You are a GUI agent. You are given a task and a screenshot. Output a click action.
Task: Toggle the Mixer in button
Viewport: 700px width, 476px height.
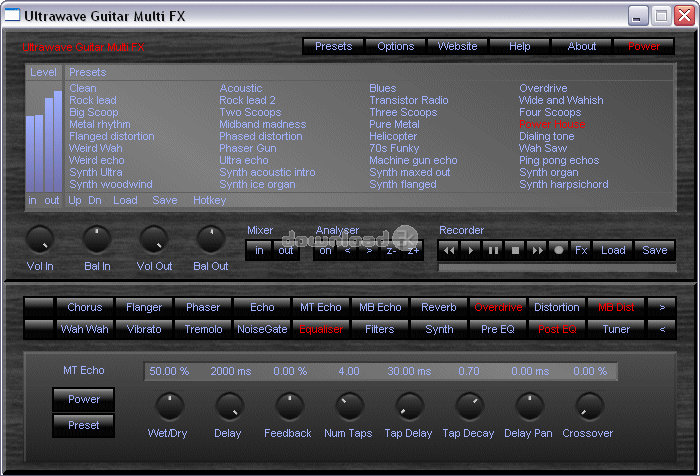point(259,251)
